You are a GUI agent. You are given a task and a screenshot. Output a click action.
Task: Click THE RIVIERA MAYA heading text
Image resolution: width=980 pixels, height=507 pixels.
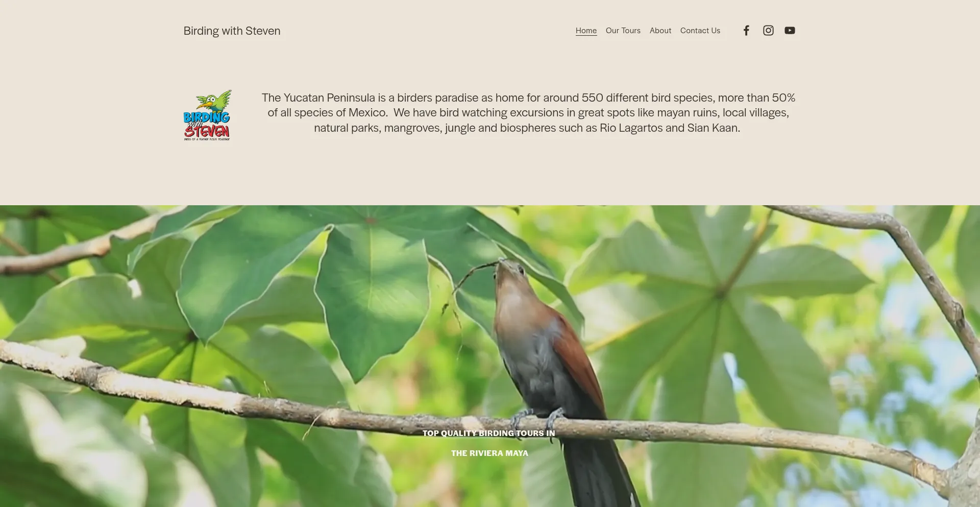click(489, 453)
